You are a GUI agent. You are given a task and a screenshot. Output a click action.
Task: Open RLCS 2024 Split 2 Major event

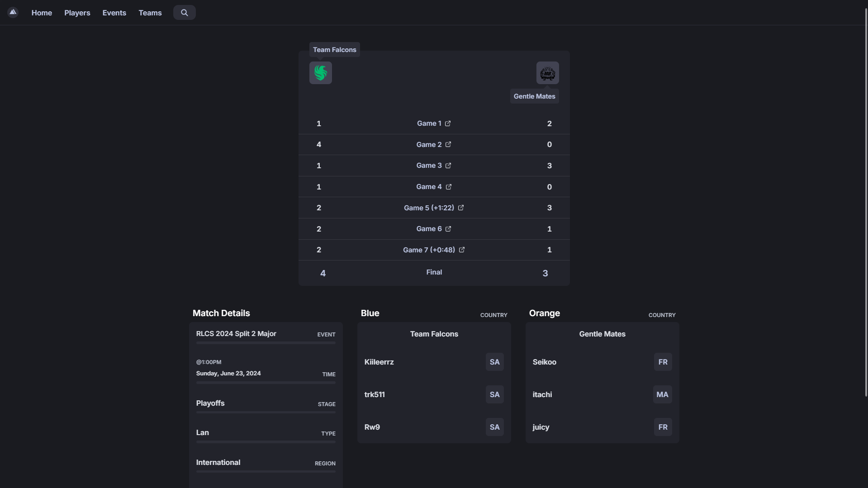tap(236, 334)
